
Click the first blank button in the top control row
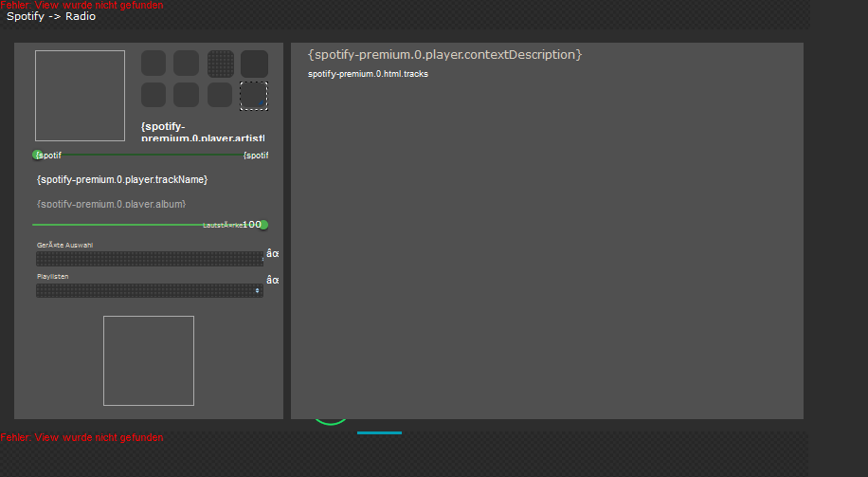[154, 64]
